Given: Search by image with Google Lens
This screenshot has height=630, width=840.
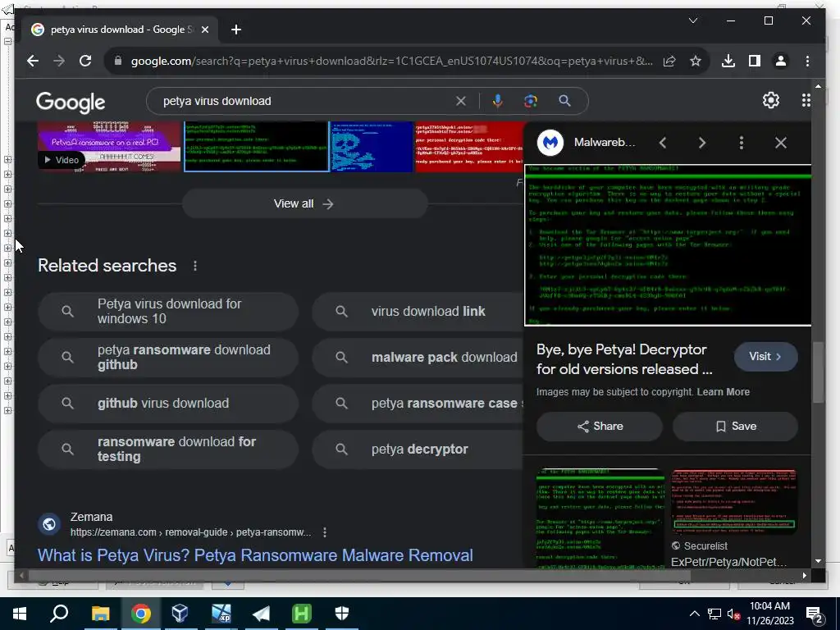Looking at the screenshot, I should 531,101.
